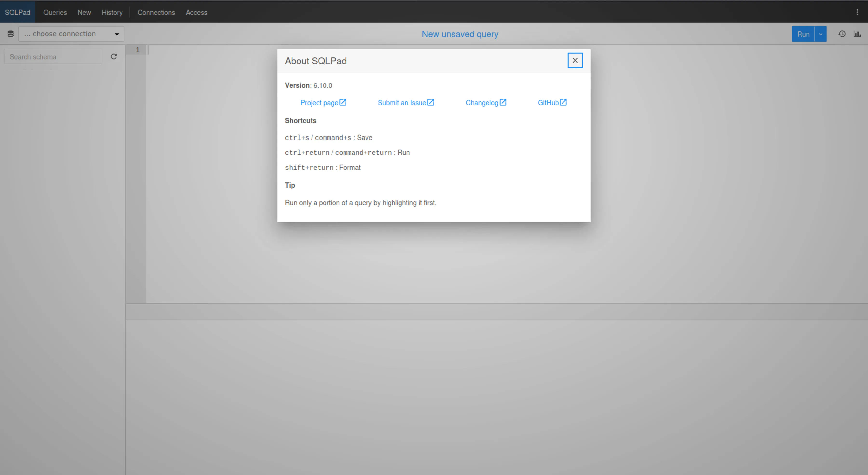Toggle the chart visualization icon

[x=857, y=34]
